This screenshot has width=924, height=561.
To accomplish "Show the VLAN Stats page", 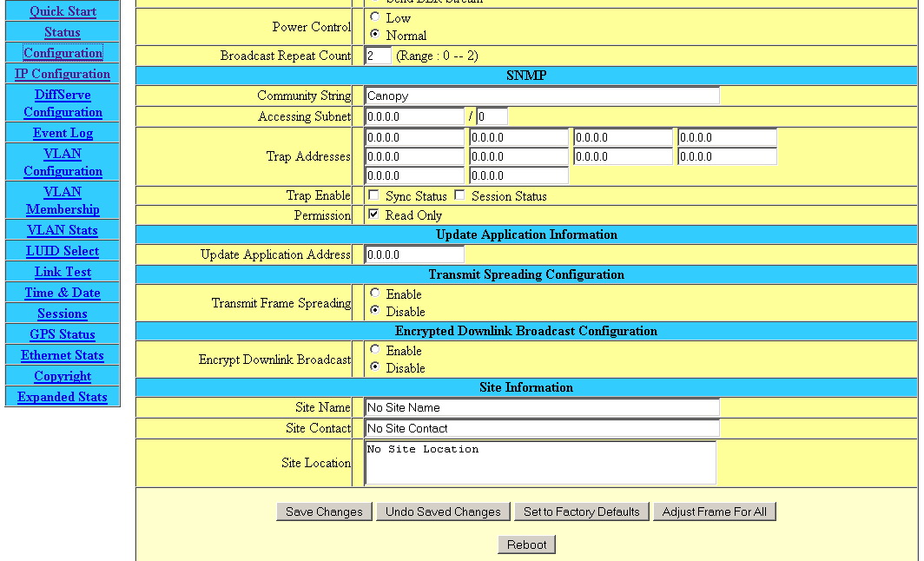I will click(x=63, y=230).
